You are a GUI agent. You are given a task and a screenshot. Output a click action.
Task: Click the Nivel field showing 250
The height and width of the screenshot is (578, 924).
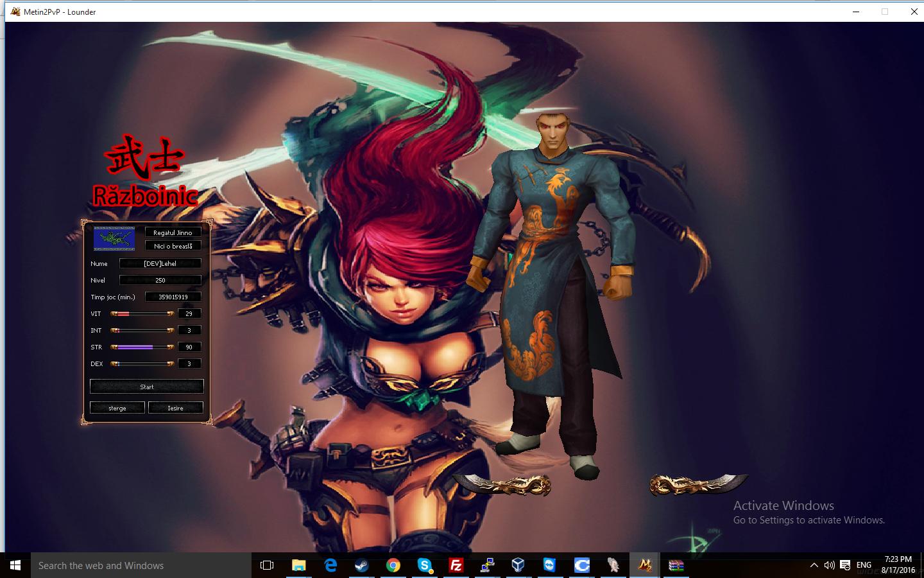[x=160, y=280]
